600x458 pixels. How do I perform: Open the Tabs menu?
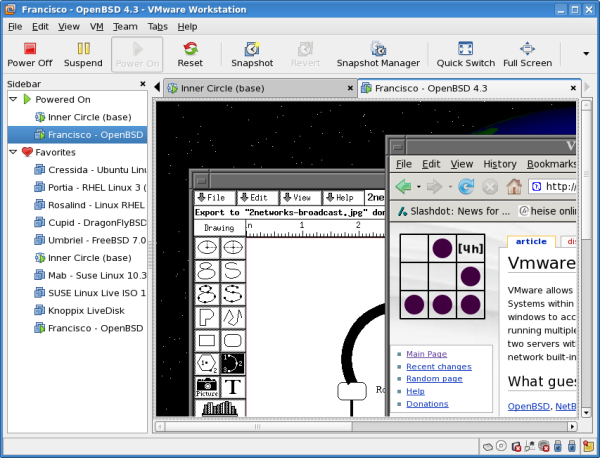click(158, 27)
